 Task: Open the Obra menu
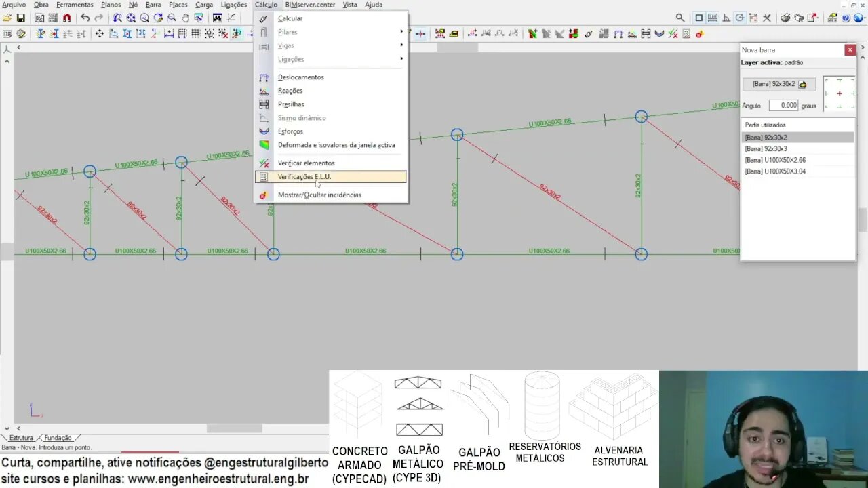pyautogui.click(x=41, y=5)
